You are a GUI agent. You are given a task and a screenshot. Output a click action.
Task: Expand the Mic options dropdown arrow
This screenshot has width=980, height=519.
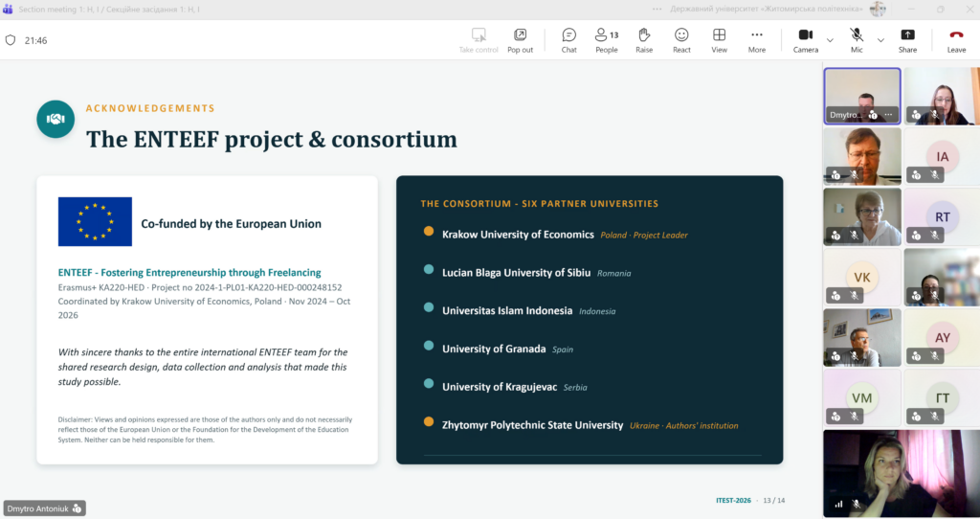point(880,40)
